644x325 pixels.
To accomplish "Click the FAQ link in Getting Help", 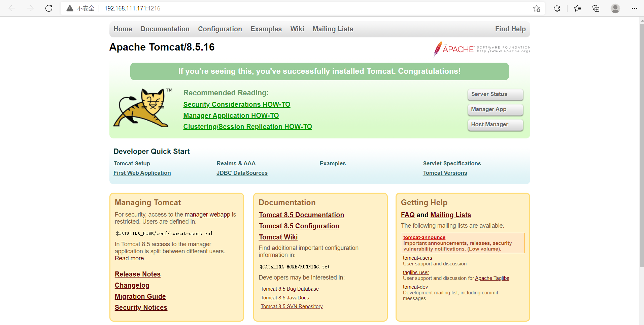I will [x=408, y=215].
